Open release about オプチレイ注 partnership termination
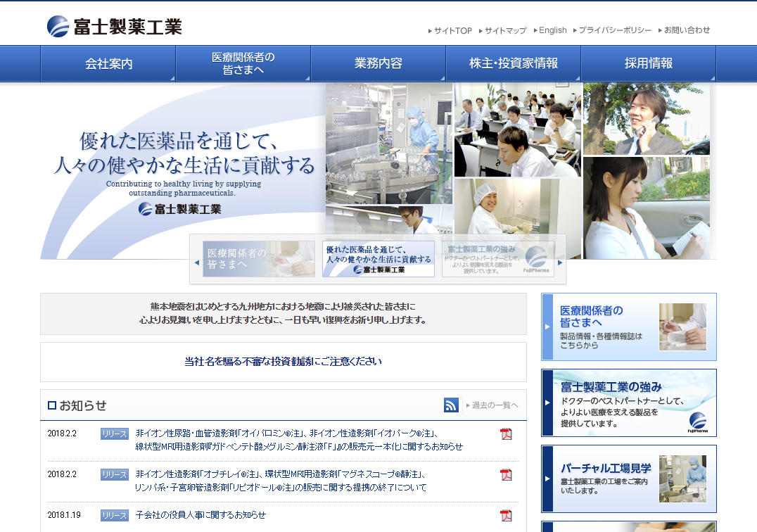 (281, 481)
